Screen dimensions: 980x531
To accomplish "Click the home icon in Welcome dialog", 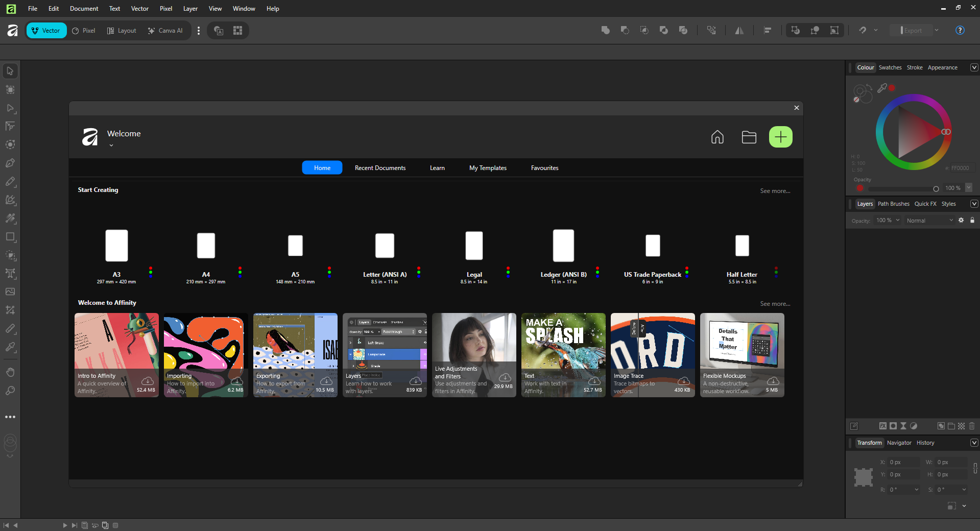I will [718, 137].
